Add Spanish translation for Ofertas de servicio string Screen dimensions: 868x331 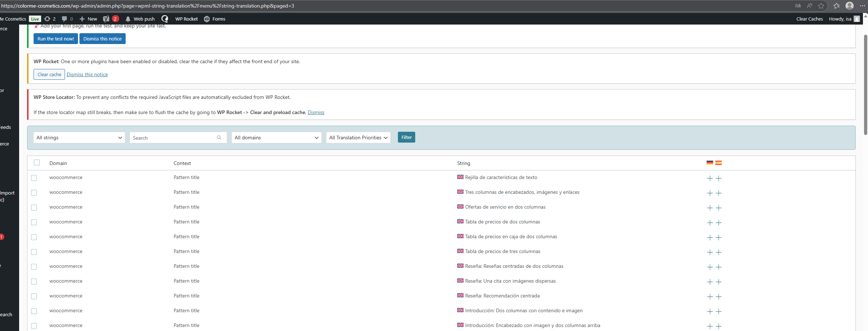[719, 208]
